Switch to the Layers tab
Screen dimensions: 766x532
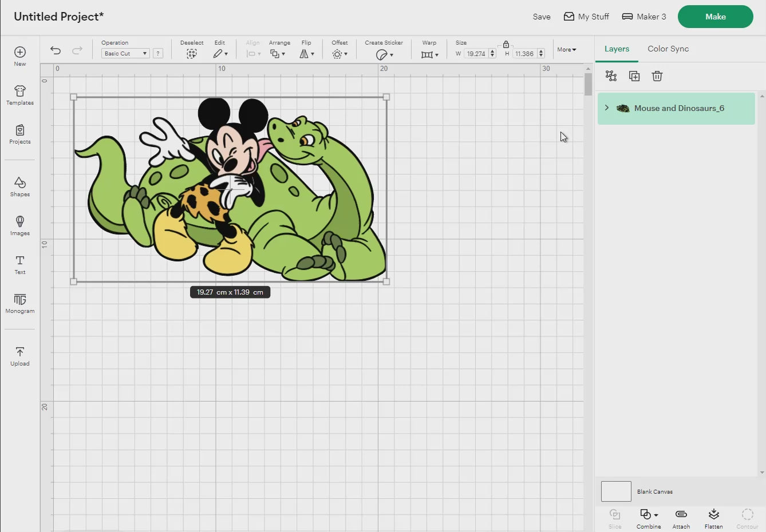coord(617,49)
